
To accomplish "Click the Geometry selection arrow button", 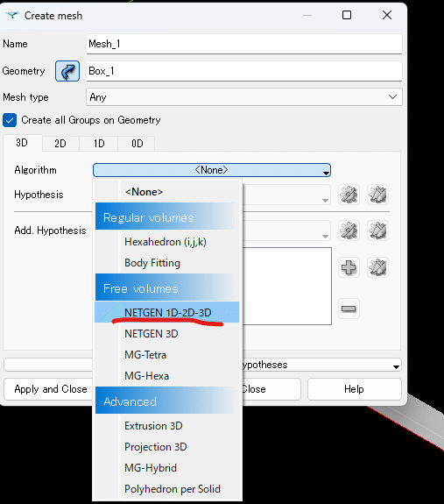I will tap(67, 71).
